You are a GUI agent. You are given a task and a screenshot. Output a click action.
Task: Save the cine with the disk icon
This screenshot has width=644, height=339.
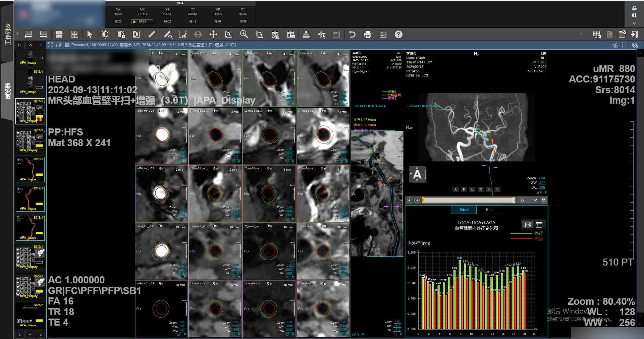543,200
